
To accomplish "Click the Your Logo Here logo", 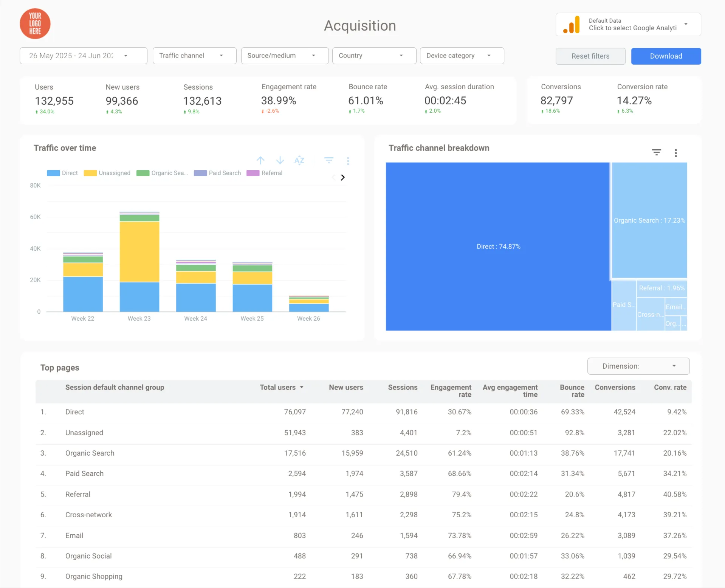I will (x=35, y=24).
